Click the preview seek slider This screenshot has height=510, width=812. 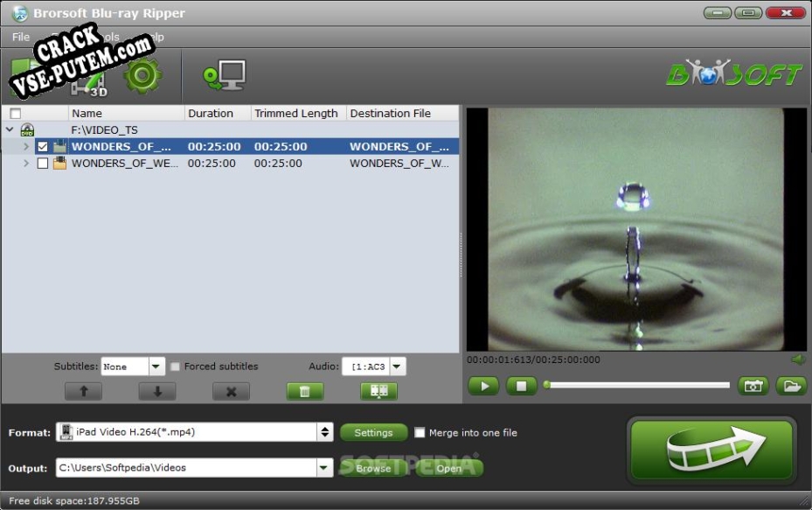[x=636, y=385]
